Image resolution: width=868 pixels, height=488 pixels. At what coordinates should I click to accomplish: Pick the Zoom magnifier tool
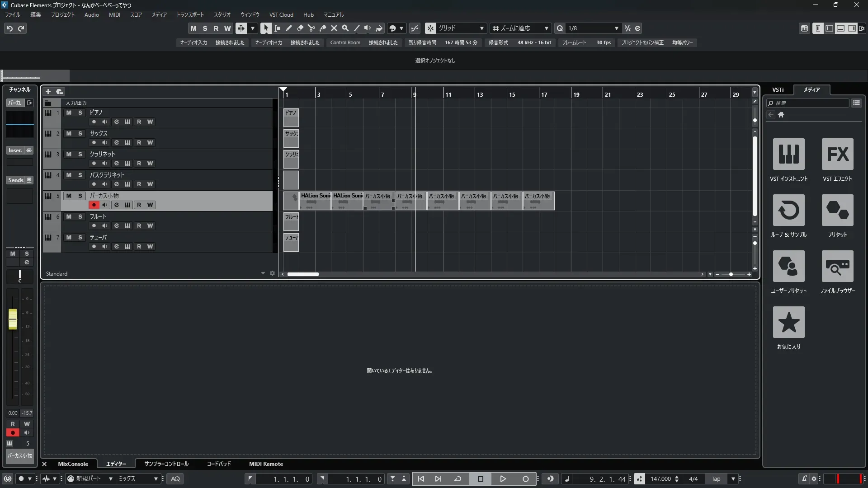click(x=345, y=28)
